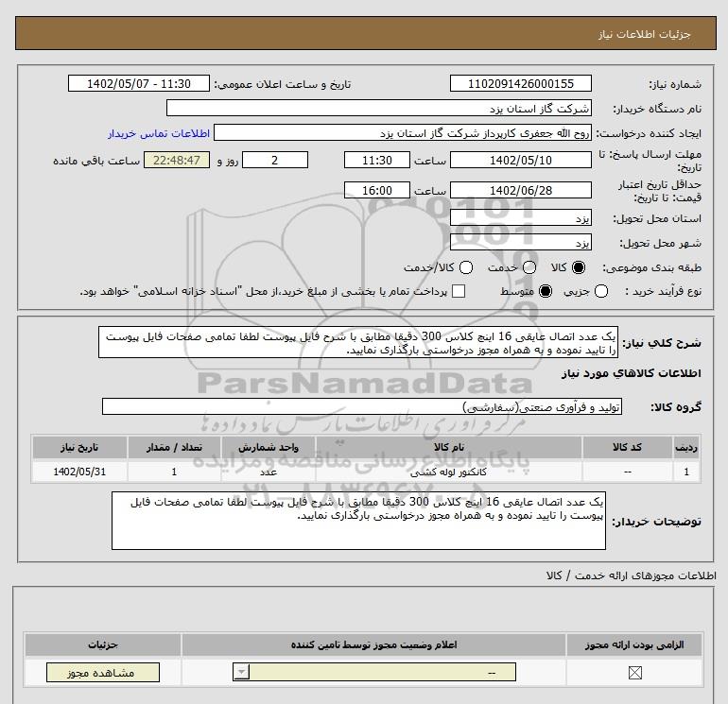Select the خدمت radio button
Image resolution: width=728 pixels, height=704 pixels.
pos(529,267)
